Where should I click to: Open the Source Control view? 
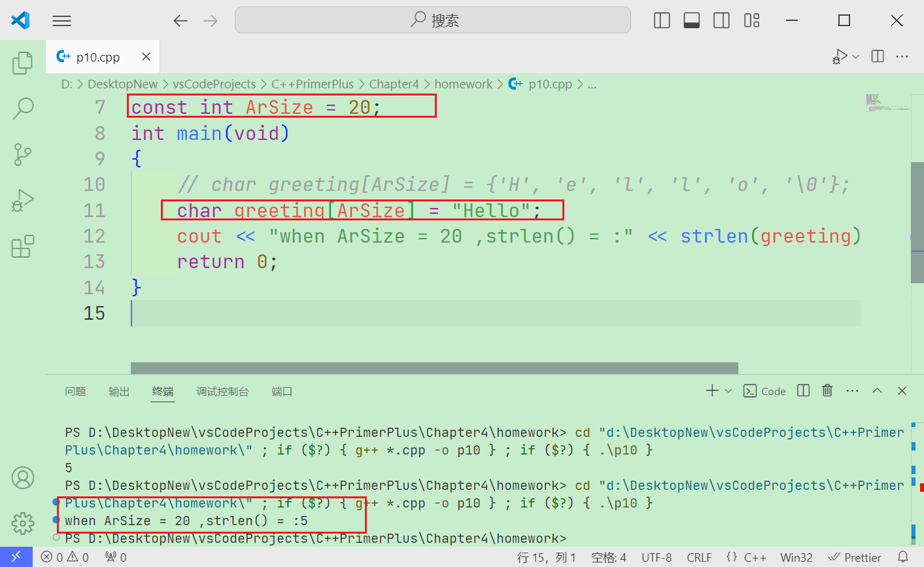[23, 155]
